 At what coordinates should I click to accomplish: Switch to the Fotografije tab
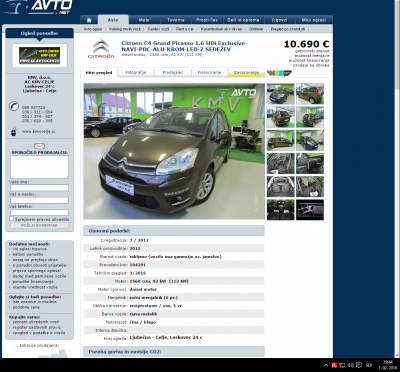point(136,72)
